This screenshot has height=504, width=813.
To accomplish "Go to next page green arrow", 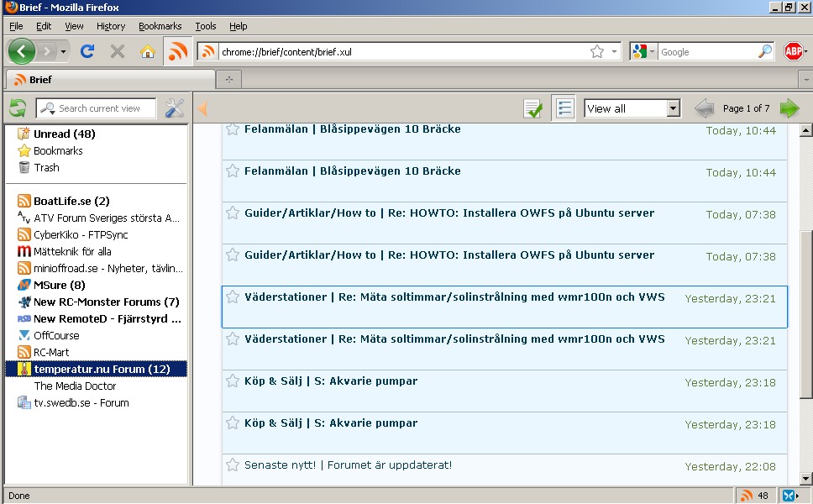I will click(x=789, y=108).
